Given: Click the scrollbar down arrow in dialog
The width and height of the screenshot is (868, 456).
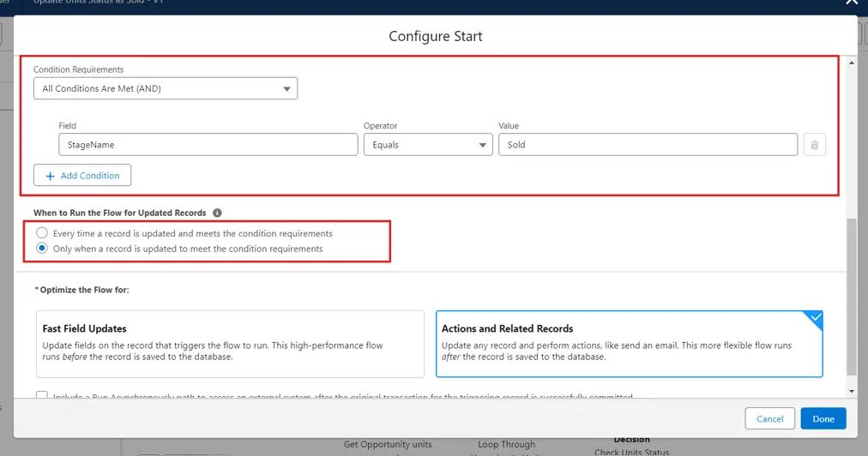Looking at the screenshot, I should point(851,391).
